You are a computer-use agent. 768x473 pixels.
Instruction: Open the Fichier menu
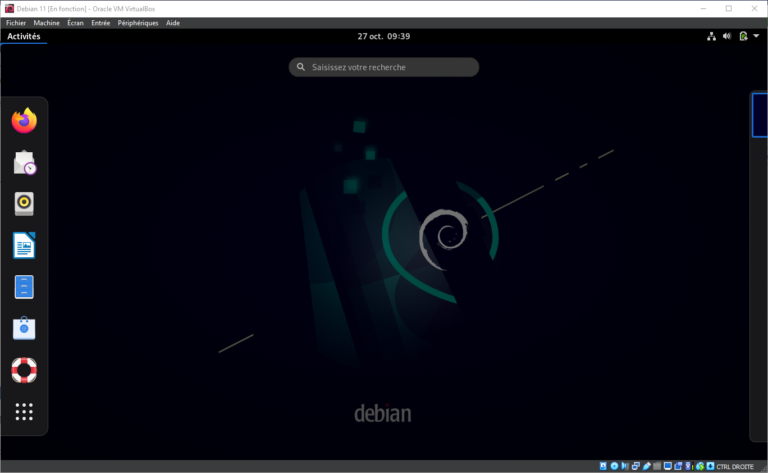pyautogui.click(x=16, y=23)
